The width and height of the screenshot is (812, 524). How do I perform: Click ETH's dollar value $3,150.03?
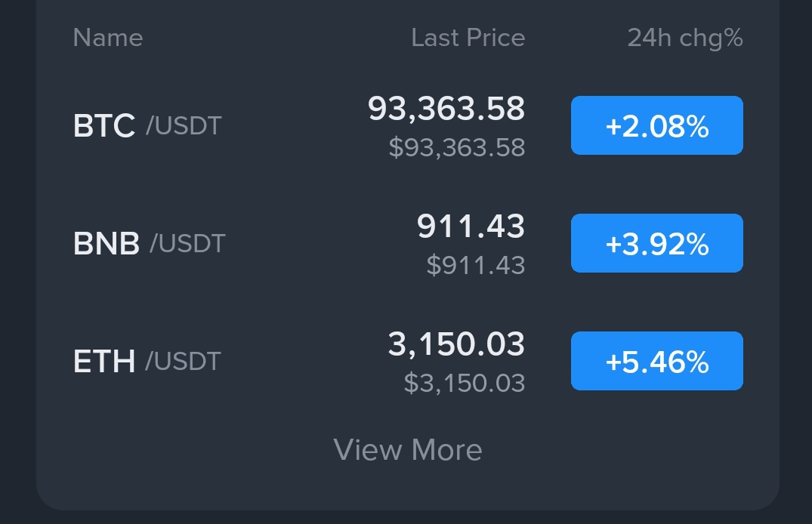[x=464, y=383]
